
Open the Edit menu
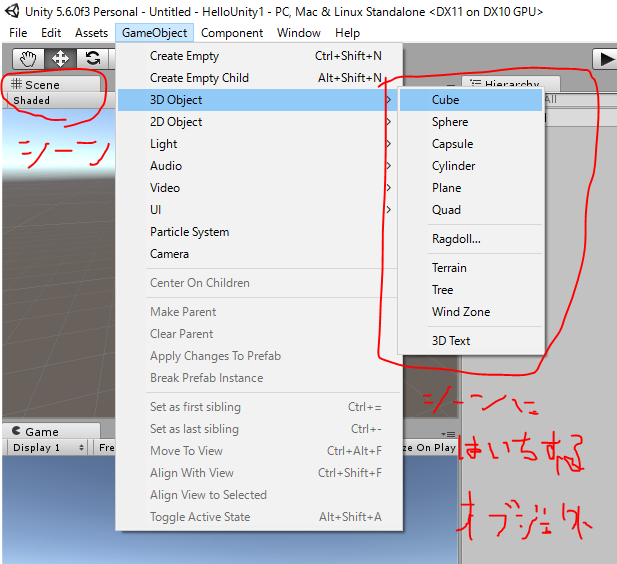[51, 33]
